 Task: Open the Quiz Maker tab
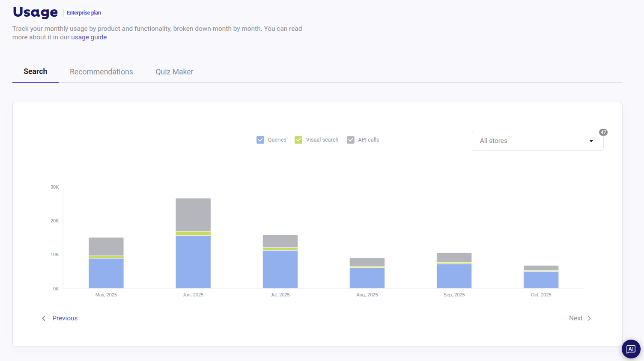pos(174,71)
